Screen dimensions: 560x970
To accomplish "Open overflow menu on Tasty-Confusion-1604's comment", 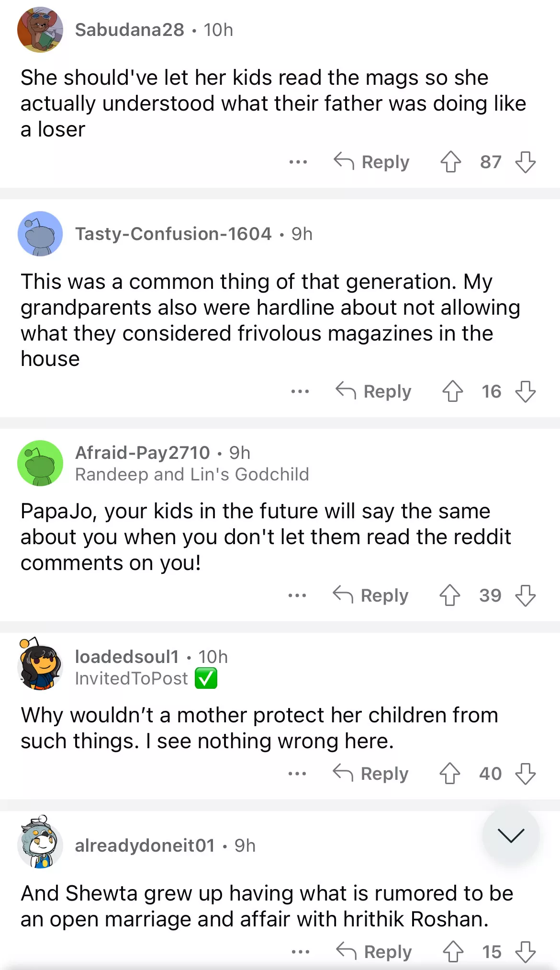I will coord(300,391).
